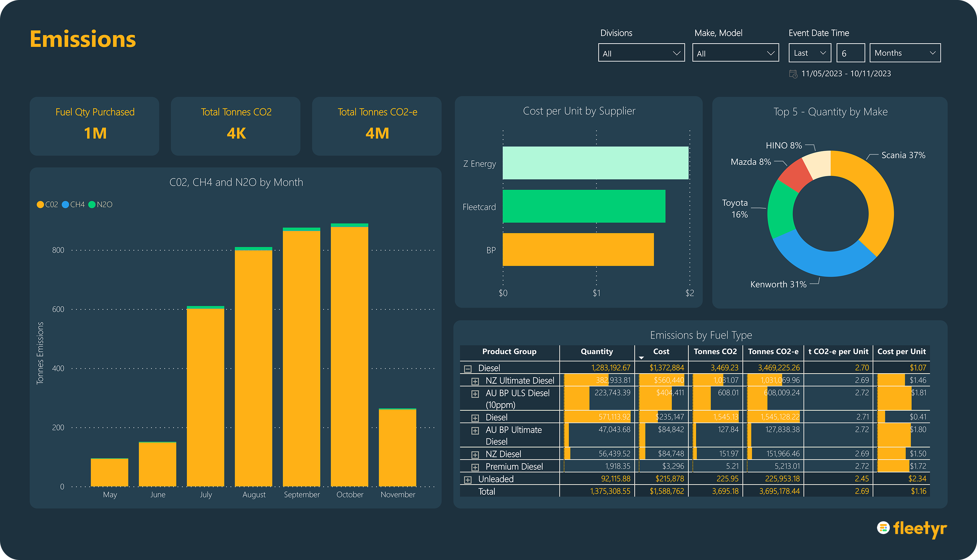Open the Make, Model dropdown

point(735,53)
